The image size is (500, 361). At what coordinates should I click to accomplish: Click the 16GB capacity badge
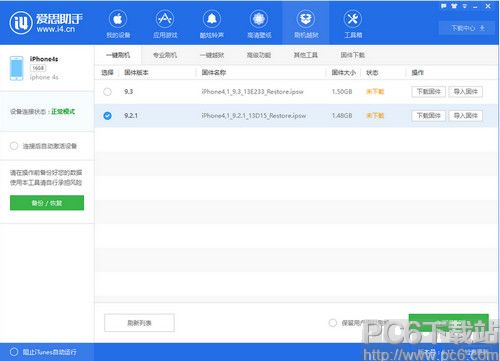point(38,68)
